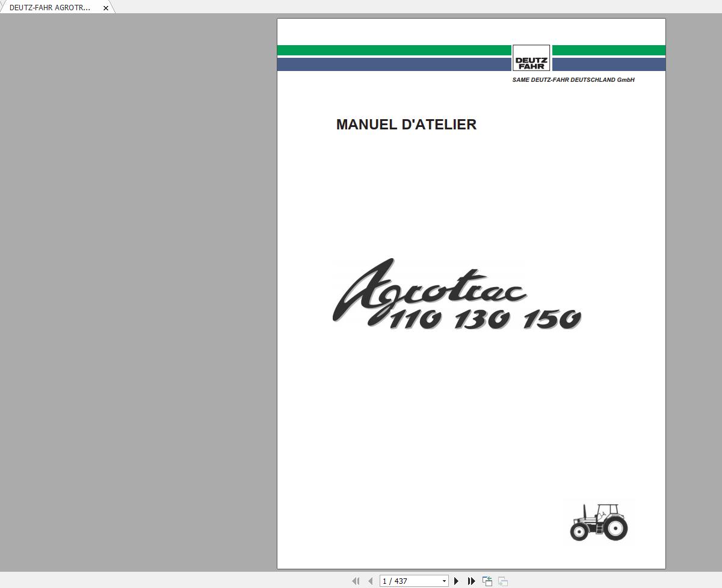Jump to the last page

471,581
